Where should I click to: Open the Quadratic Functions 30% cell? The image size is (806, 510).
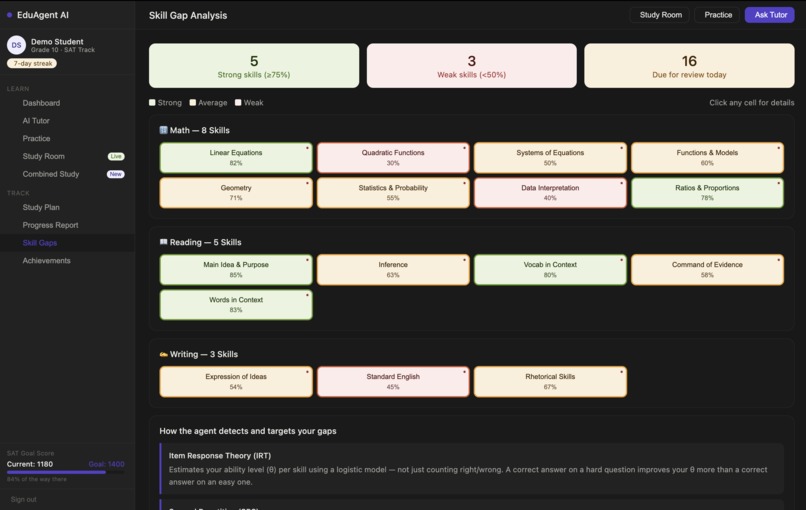393,158
